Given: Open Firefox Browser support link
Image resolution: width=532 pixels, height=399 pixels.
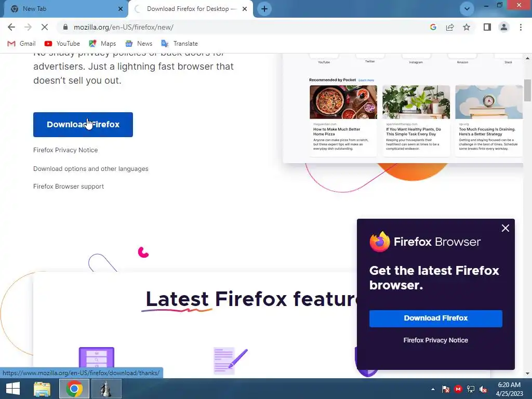Looking at the screenshot, I should (x=69, y=187).
